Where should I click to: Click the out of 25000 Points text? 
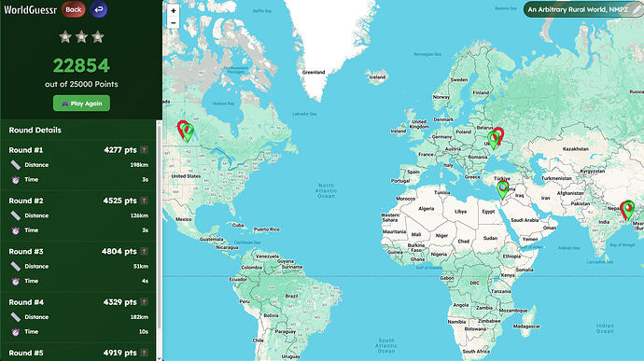click(x=81, y=84)
